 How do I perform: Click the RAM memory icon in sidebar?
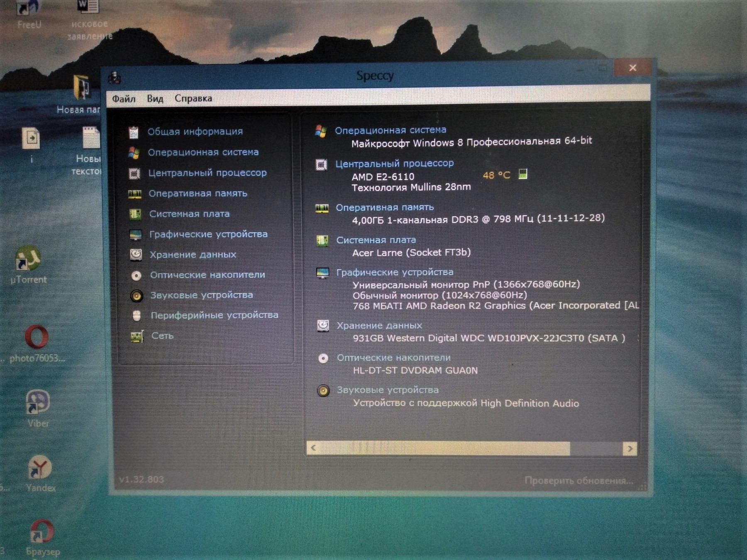click(x=134, y=194)
